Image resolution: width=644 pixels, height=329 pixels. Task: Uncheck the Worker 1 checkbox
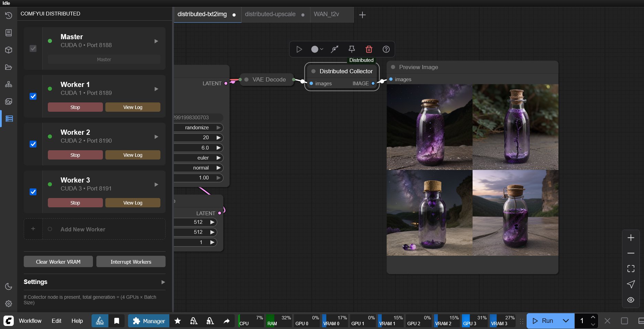(x=33, y=96)
